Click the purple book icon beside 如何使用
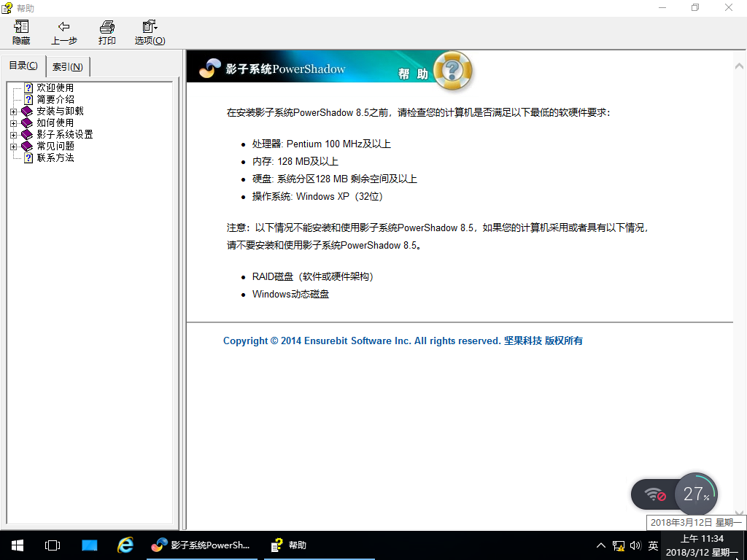 [x=27, y=122]
